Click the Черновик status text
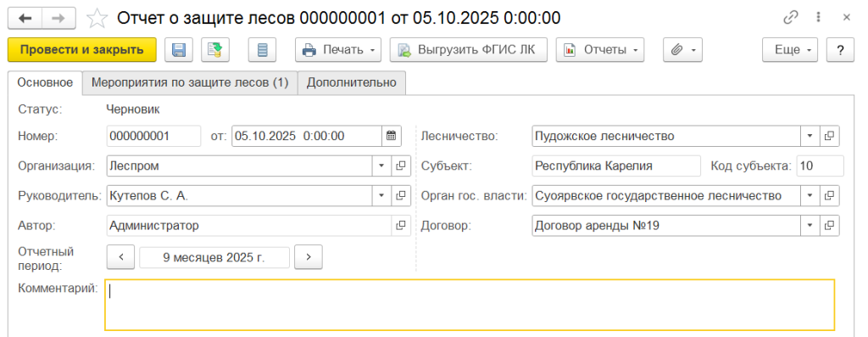 click(x=133, y=110)
